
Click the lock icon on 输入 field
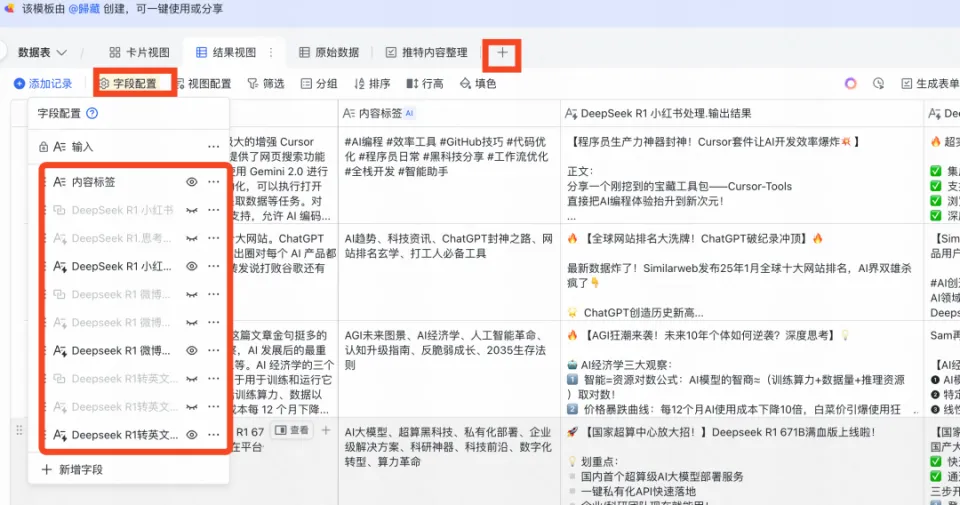coord(43,147)
